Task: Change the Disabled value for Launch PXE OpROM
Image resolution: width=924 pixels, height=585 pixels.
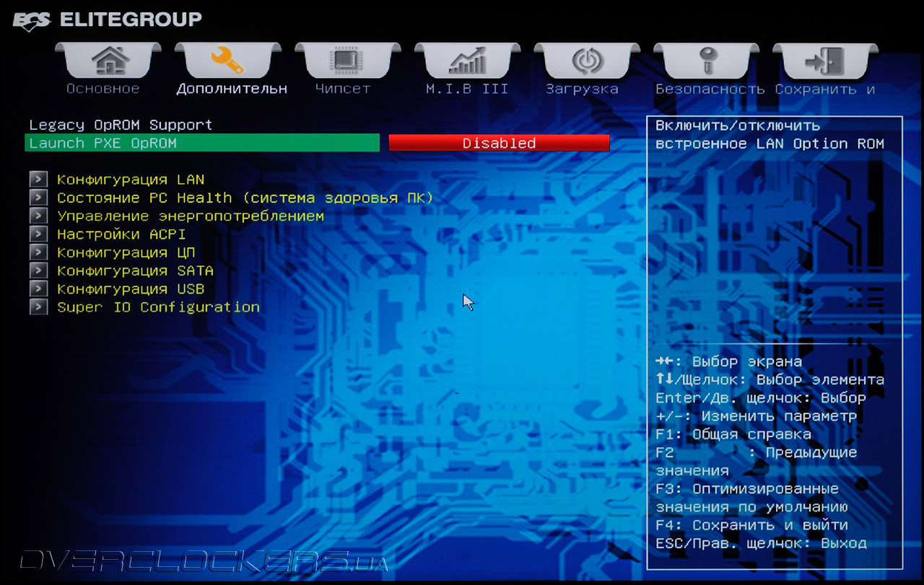Action: tap(499, 143)
